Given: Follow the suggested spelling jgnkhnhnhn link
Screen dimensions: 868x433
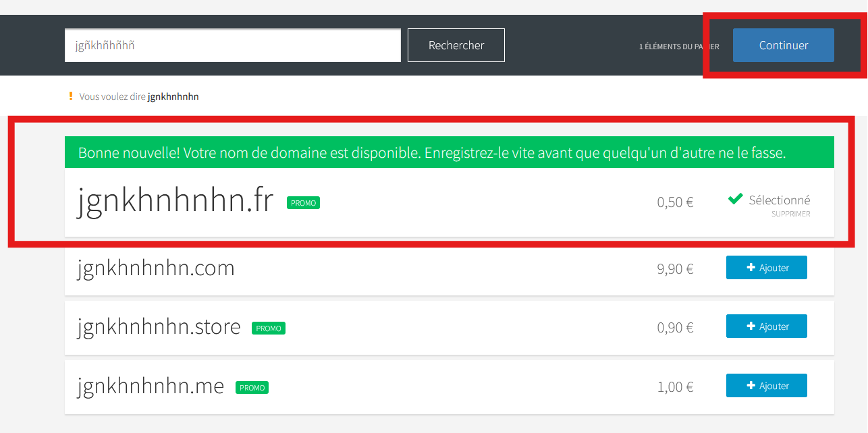Looking at the screenshot, I should [173, 96].
